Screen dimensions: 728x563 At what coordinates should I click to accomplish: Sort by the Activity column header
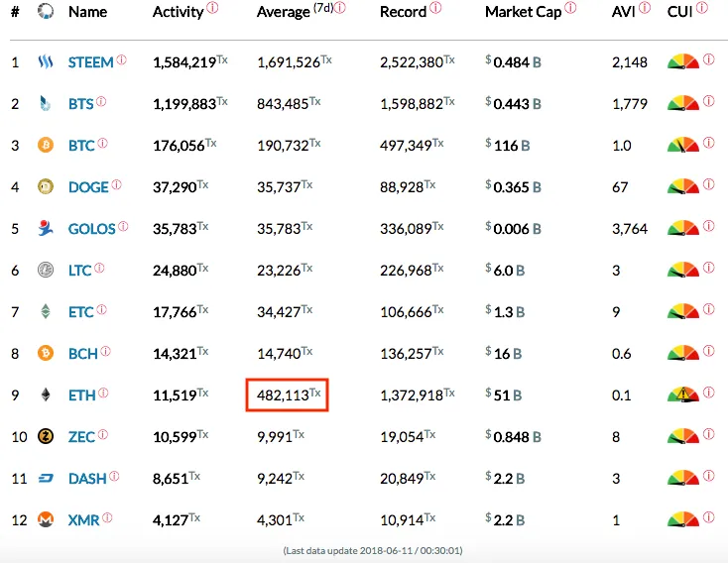tap(179, 12)
